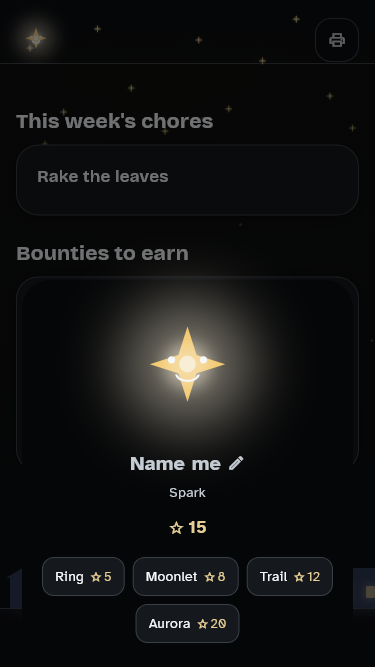The width and height of the screenshot is (375, 667).
Task: Click the star icon next to 15
Action: [176, 528]
